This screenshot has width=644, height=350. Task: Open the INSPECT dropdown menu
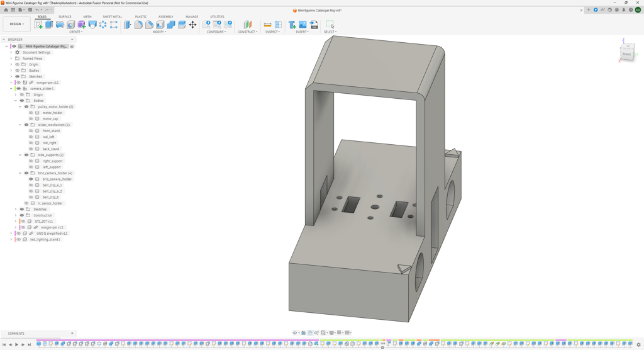(272, 31)
